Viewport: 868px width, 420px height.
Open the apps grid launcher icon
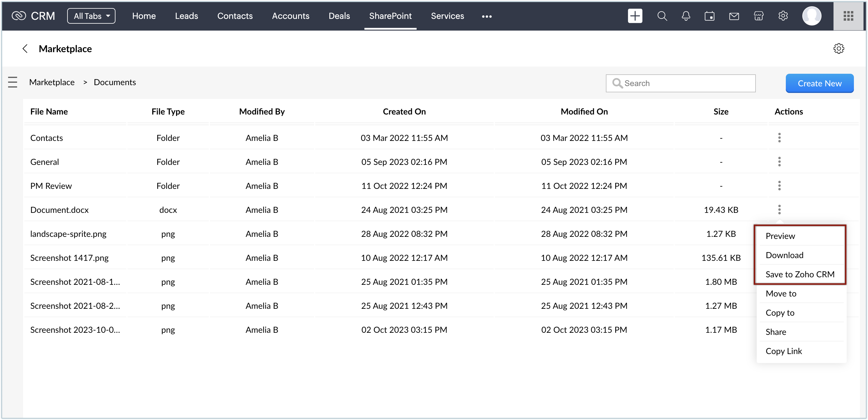click(x=848, y=16)
